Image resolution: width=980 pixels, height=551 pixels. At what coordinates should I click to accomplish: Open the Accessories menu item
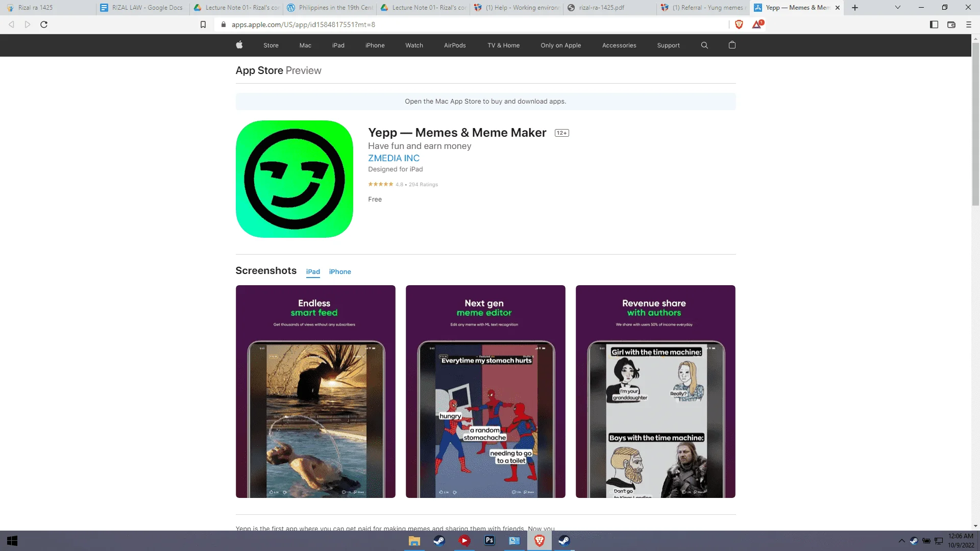coord(619,45)
